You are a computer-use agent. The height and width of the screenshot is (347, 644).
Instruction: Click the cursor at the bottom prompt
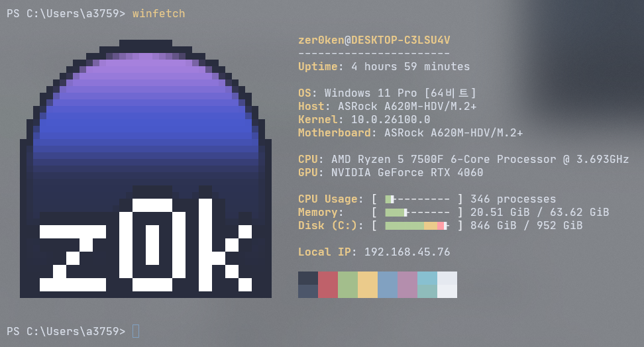pos(136,331)
